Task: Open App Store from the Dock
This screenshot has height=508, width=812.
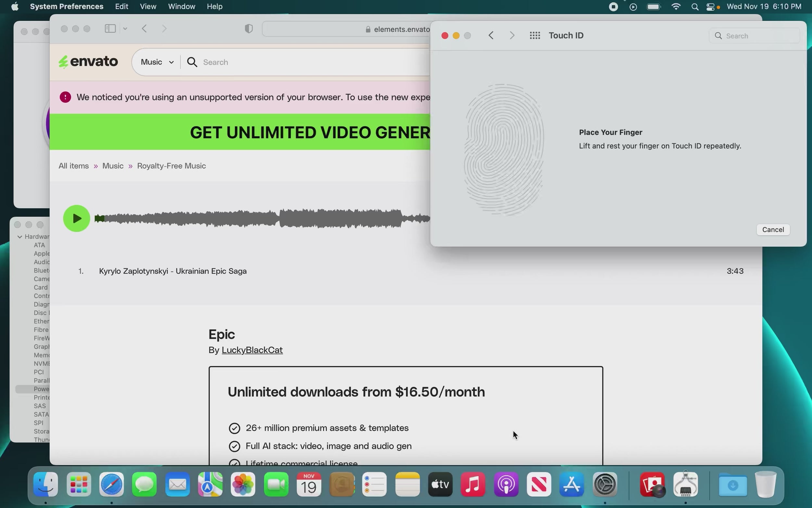Action: click(572, 485)
